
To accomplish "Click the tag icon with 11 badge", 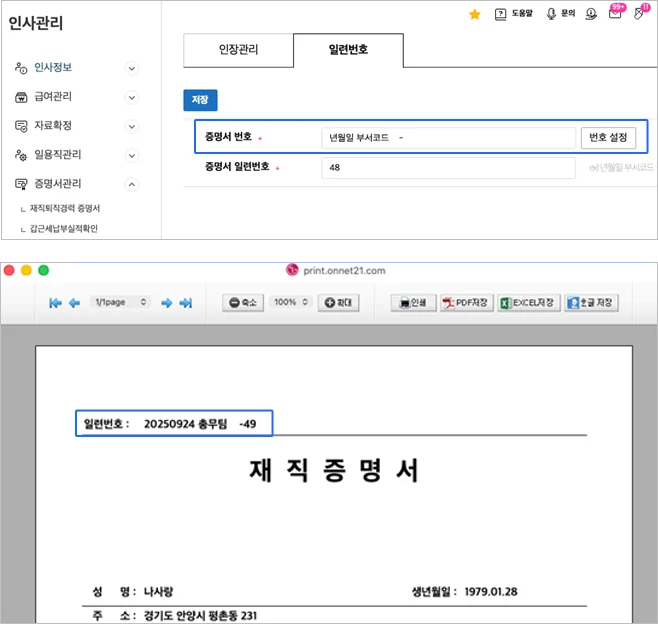I will [x=640, y=13].
